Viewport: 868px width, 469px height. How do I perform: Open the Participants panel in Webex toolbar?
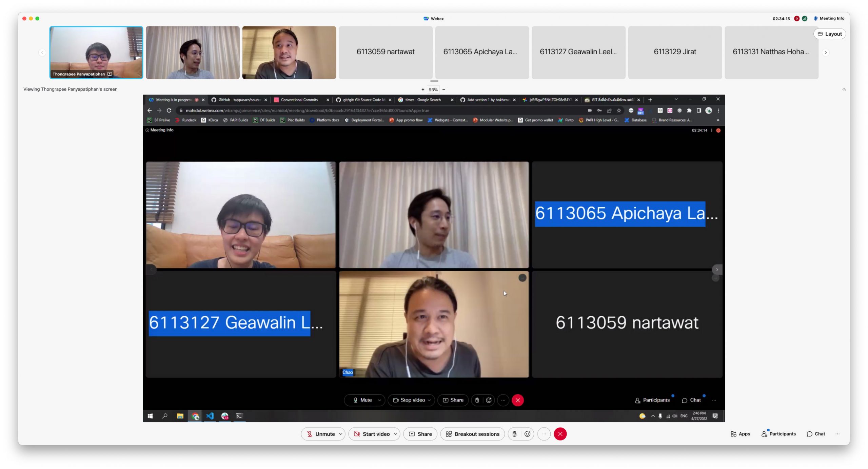point(778,434)
